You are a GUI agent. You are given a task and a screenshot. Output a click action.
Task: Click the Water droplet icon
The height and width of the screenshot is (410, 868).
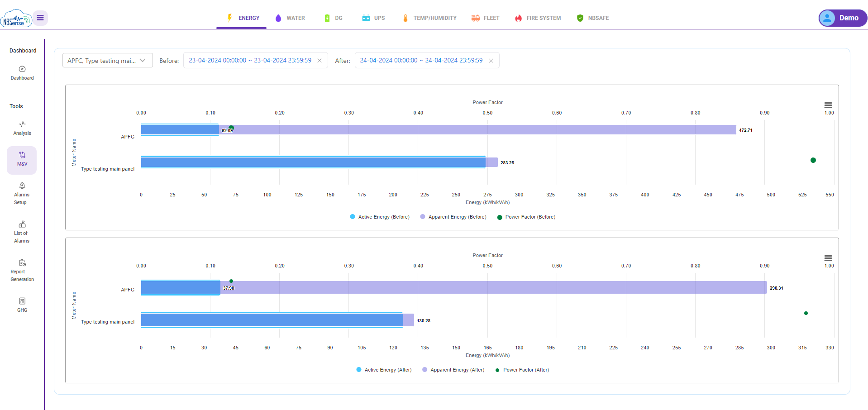pos(278,18)
